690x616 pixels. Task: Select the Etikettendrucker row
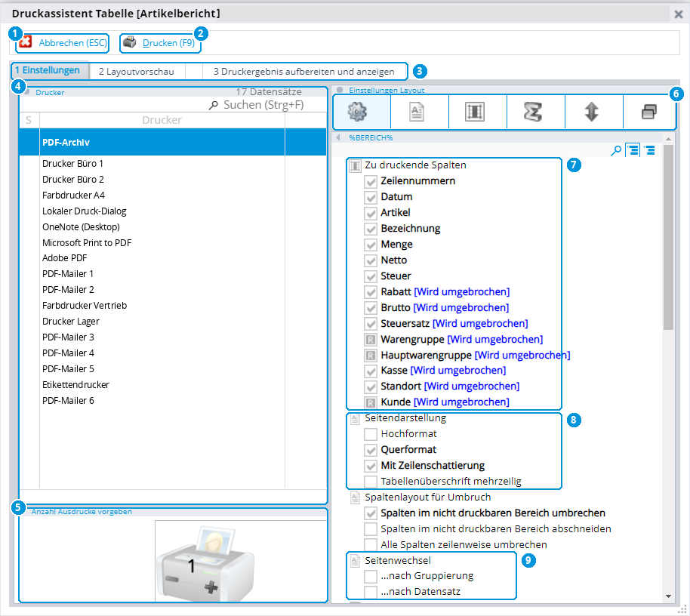[x=173, y=385]
